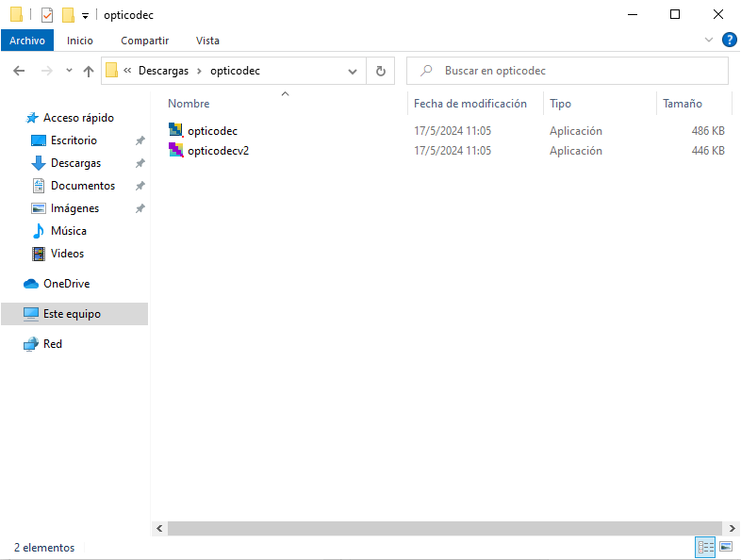Expand the ribbon with the chevron
The height and width of the screenshot is (560, 741).
[x=710, y=41]
